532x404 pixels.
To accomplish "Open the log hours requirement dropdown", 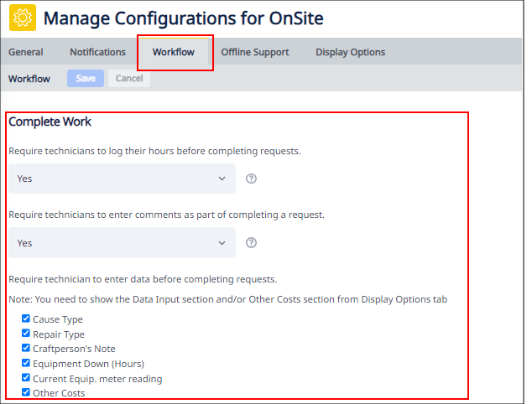I will click(x=122, y=179).
